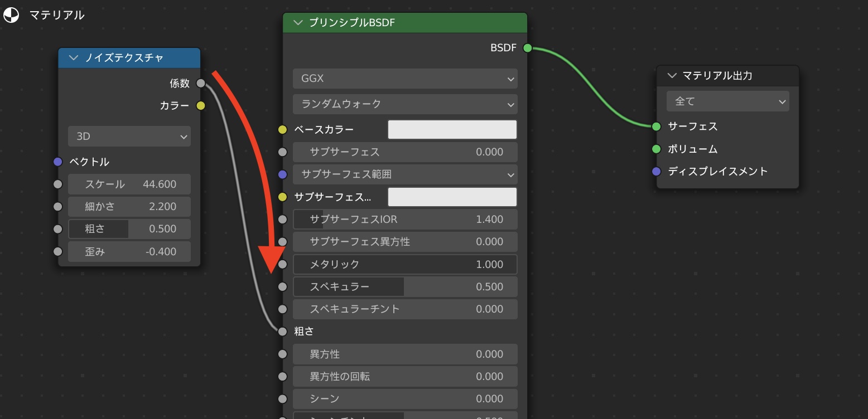Collapse the プリンシプルBSDF node
868x419 pixels.
(x=298, y=23)
